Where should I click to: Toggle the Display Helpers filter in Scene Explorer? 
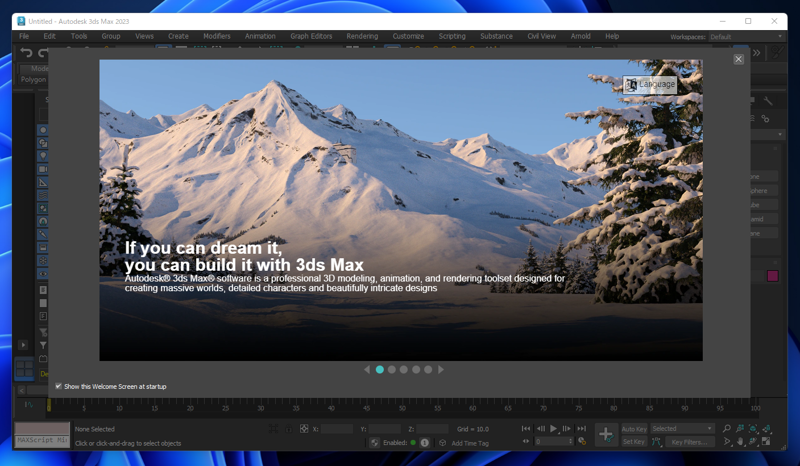tap(43, 182)
